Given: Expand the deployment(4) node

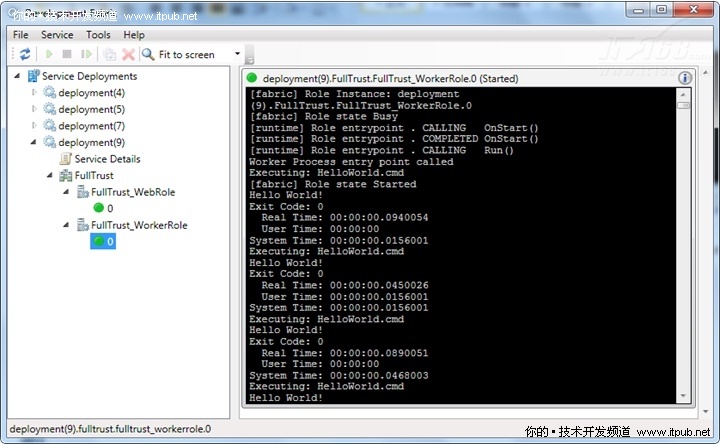Looking at the screenshot, I should [x=34, y=92].
